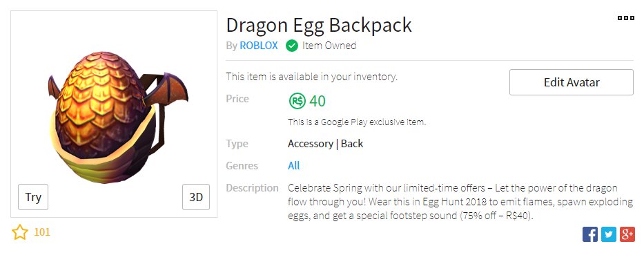Open the All genres link
Image resolution: width=644 pixels, height=253 pixels.
click(x=293, y=165)
